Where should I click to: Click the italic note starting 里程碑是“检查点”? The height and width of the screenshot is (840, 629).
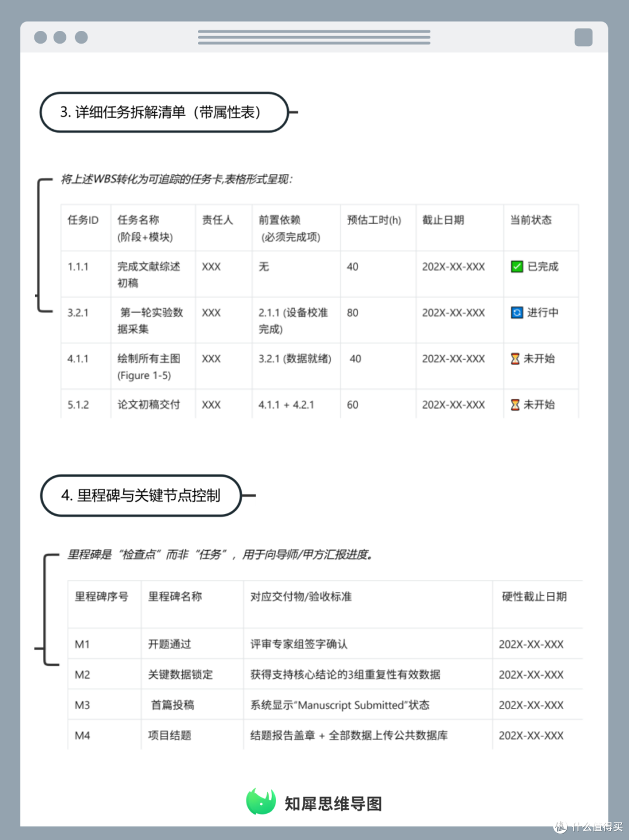pos(220,555)
